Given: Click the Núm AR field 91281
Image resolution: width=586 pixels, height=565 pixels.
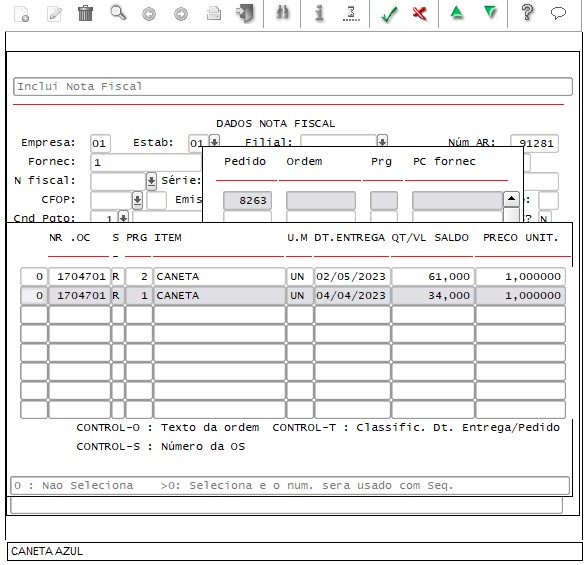Looking at the screenshot, I should (x=534, y=143).
